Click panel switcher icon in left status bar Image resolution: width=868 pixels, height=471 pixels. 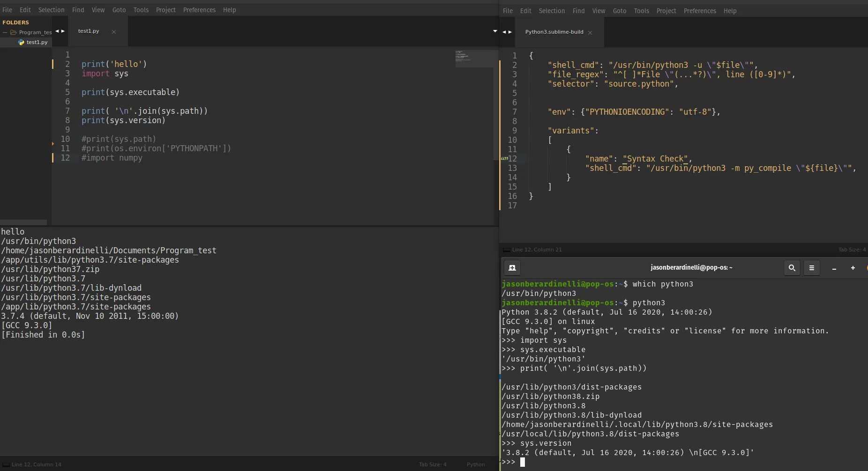tap(6, 464)
